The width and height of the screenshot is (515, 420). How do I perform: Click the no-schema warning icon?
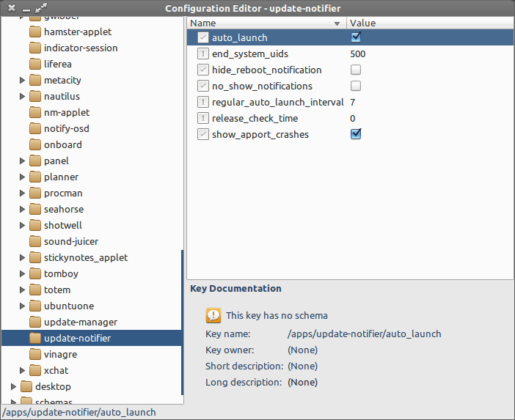pos(213,315)
